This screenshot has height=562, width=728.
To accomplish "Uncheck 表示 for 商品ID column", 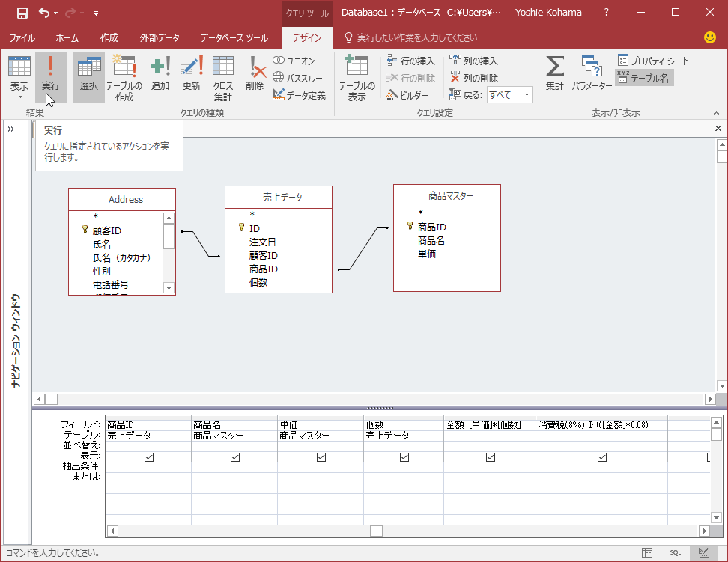I will tap(148, 457).
